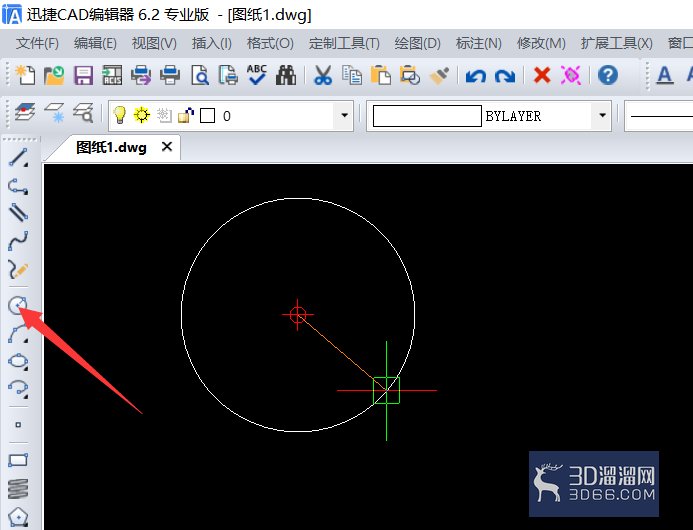Open the 标注(N) menu

(479, 43)
